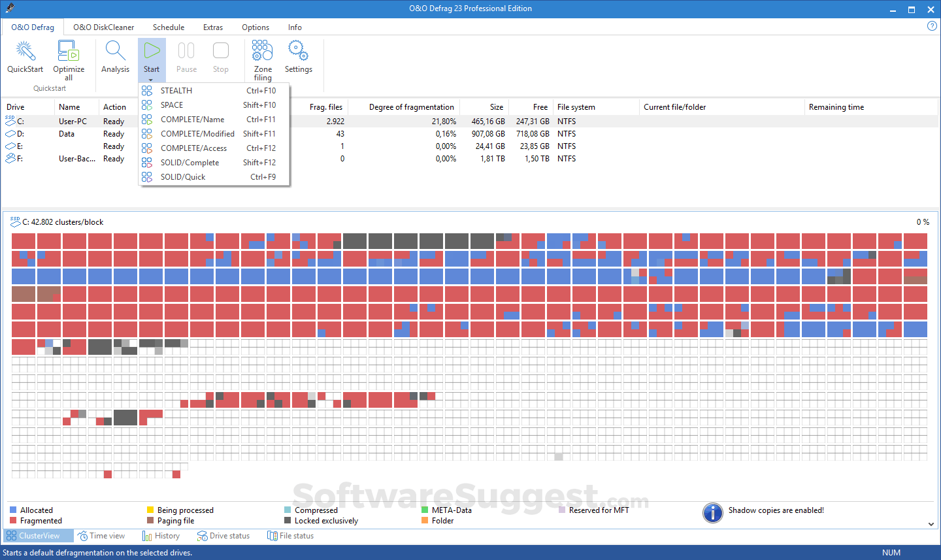Select the QuickStart wand icon

(x=24, y=50)
